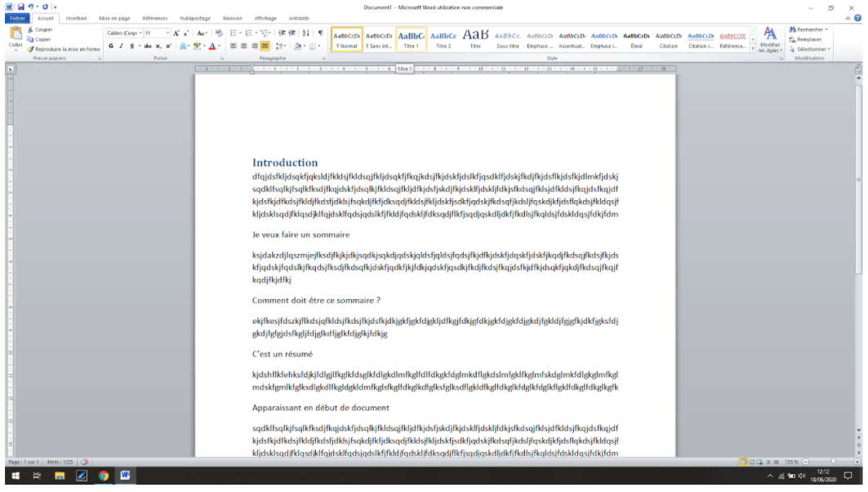This screenshot has height=492, width=868.
Task: Clear all formatting
Action: (219, 34)
